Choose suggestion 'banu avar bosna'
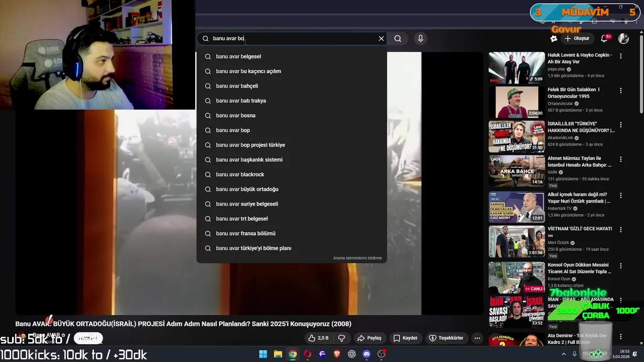Image resolution: width=644 pixels, height=362 pixels. pos(292,116)
